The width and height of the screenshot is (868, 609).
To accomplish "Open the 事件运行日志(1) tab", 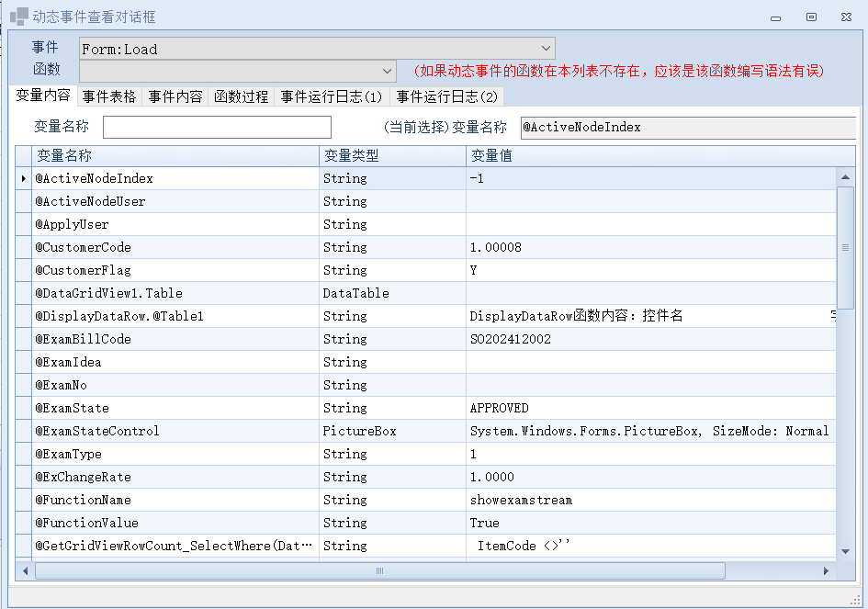I will [332, 96].
